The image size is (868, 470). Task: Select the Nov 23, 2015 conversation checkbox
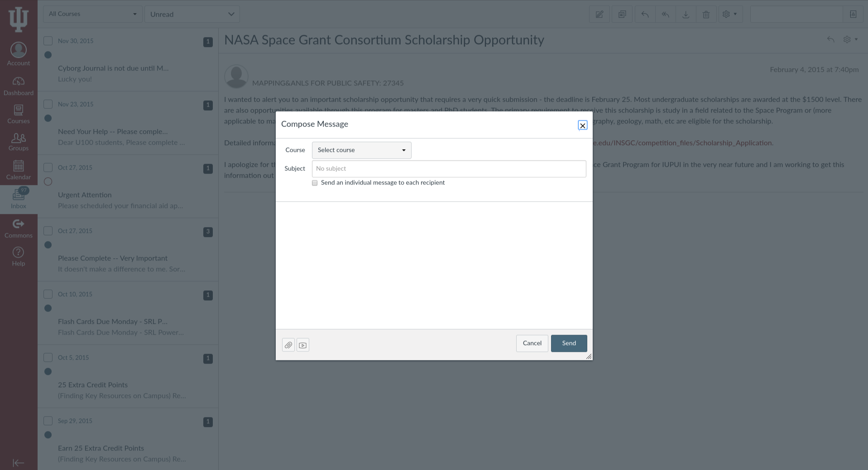(x=48, y=104)
